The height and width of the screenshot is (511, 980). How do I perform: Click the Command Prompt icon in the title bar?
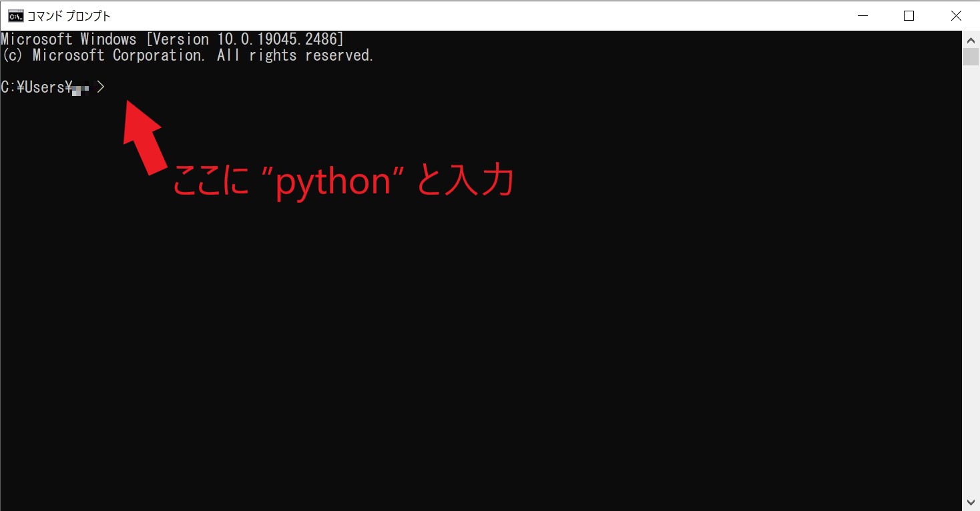(x=15, y=15)
